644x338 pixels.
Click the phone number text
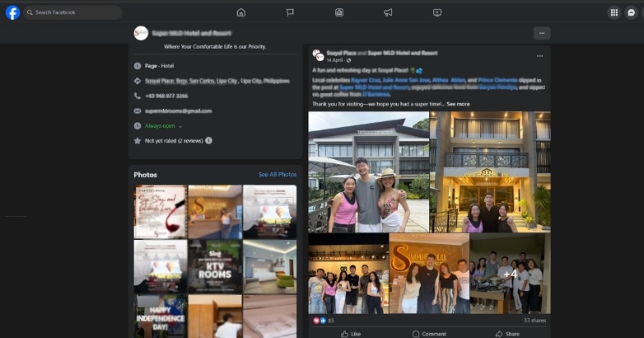[x=166, y=96]
